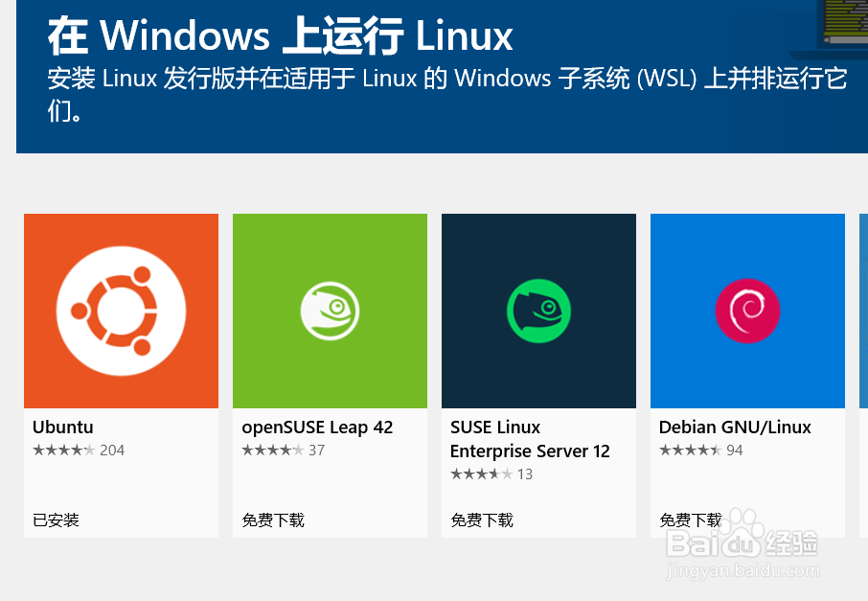Open the Debian GNU/Linux title link

click(x=735, y=428)
